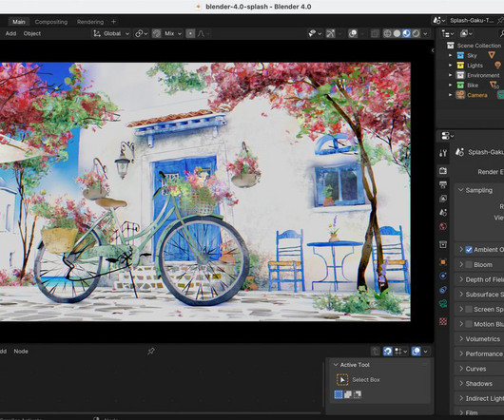Open outliner editor type dropdown
The image size is (504, 420).
click(448, 33)
